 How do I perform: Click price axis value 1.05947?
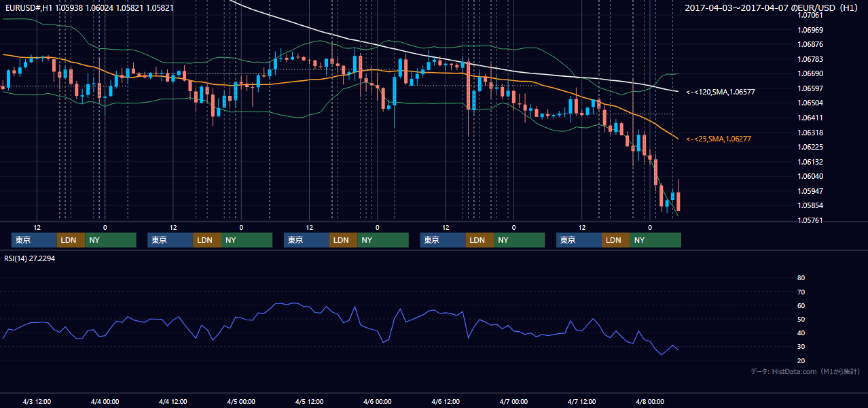coord(810,191)
